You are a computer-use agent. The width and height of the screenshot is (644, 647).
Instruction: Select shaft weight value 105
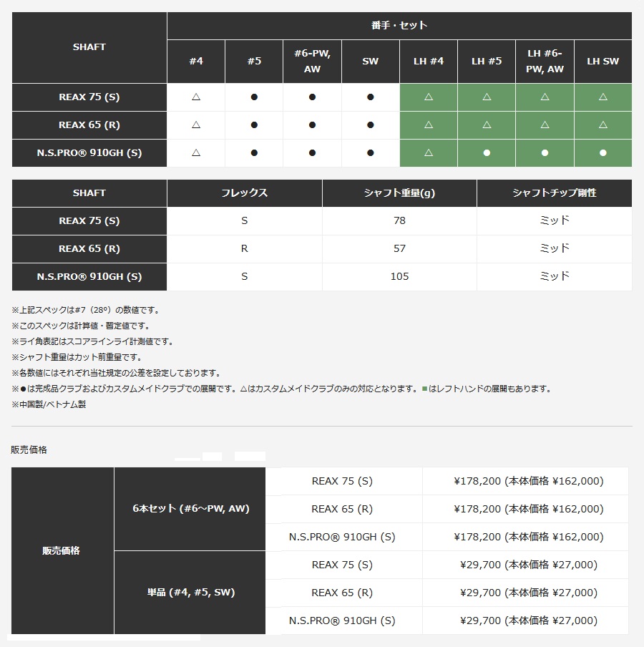point(399,276)
